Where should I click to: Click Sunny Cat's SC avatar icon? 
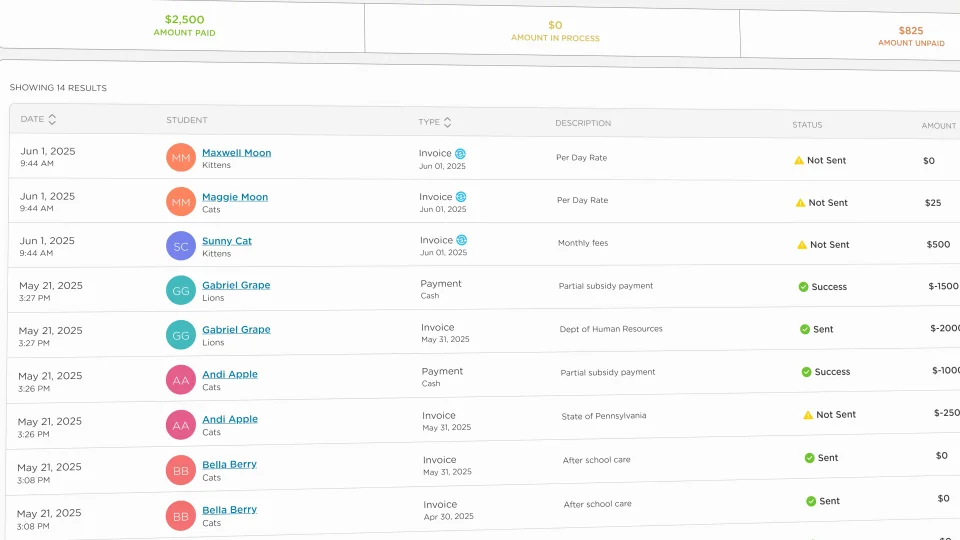coord(181,246)
